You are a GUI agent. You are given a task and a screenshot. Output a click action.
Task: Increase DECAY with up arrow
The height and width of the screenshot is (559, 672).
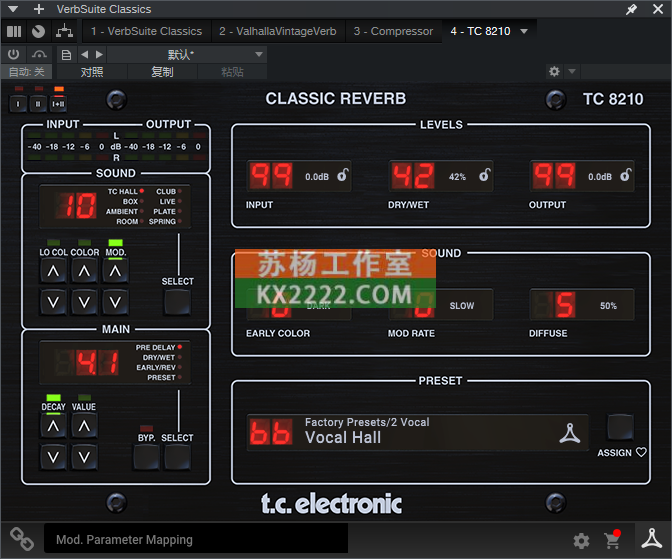[x=53, y=426]
